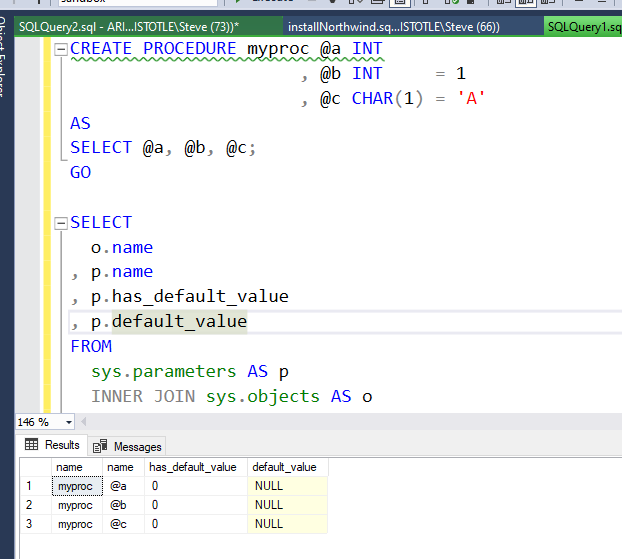Click the @b parameter name cell

[x=120, y=505]
